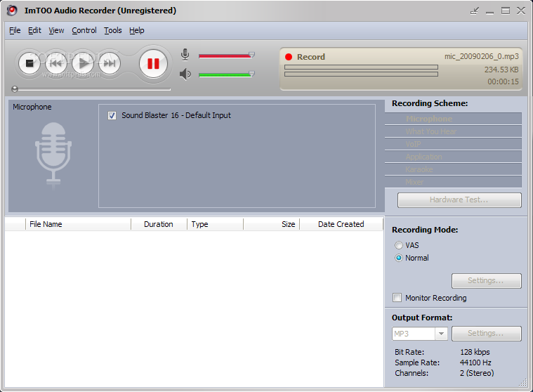This screenshot has height=392, width=533.
Task: Open the View menu
Action: coord(56,31)
